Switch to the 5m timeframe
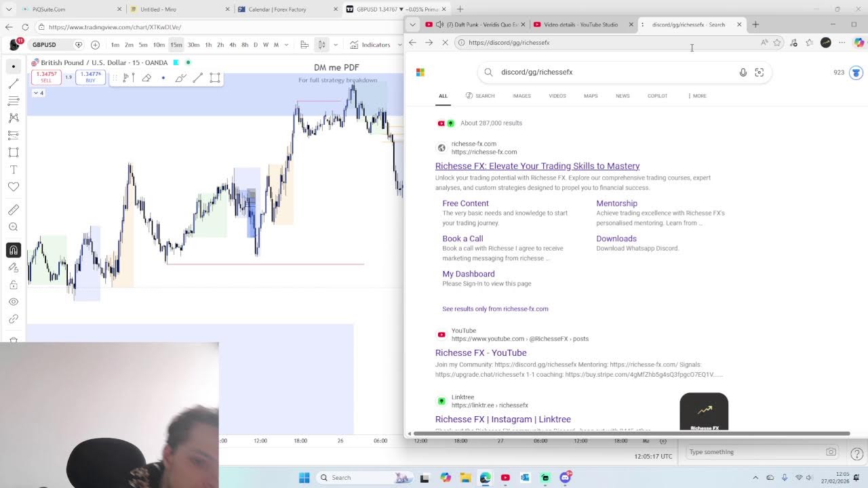868x488 pixels. pyautogui.click(x=143, y=45)
